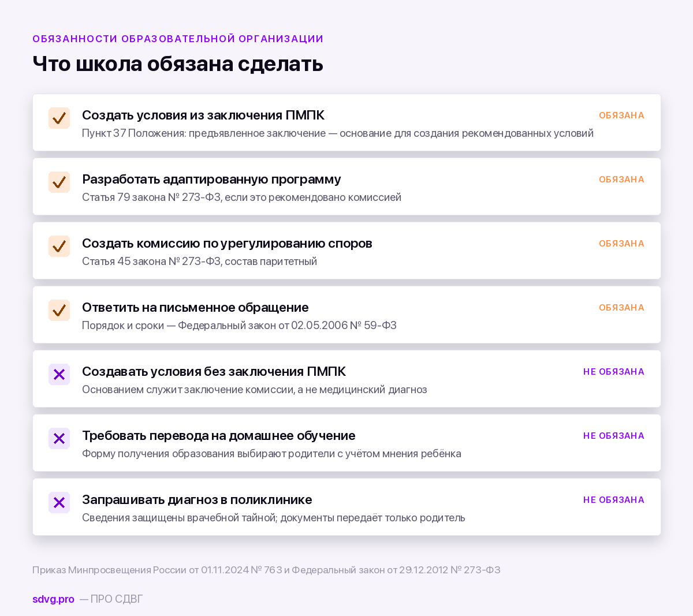Click heading "Что школа обязана сделать"
Image resolution: width=693 pixels, height=616 pixels.
tap(178, 64)
